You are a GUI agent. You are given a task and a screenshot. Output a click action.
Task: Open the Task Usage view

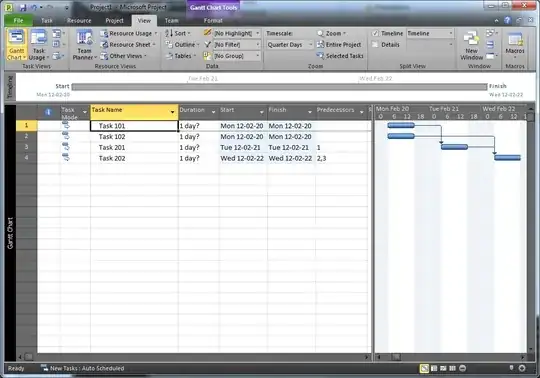pyautogui.click(x=39, y=45)
